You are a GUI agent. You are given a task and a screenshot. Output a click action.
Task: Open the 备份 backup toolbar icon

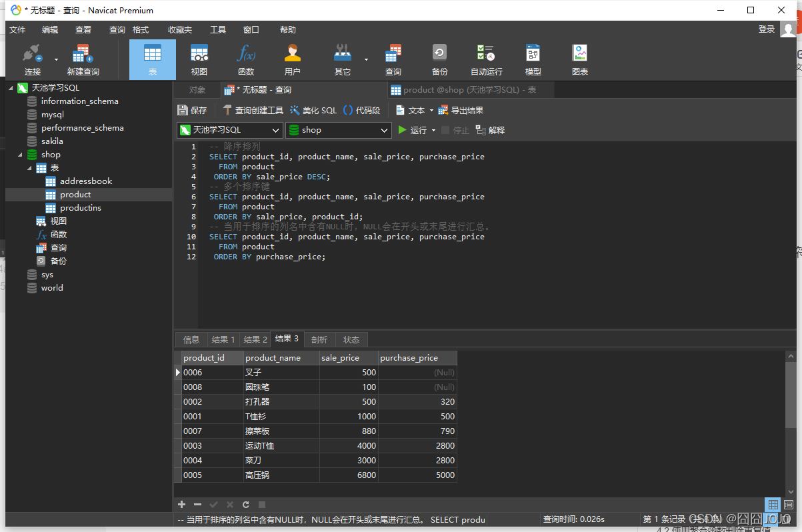point(439,59)
